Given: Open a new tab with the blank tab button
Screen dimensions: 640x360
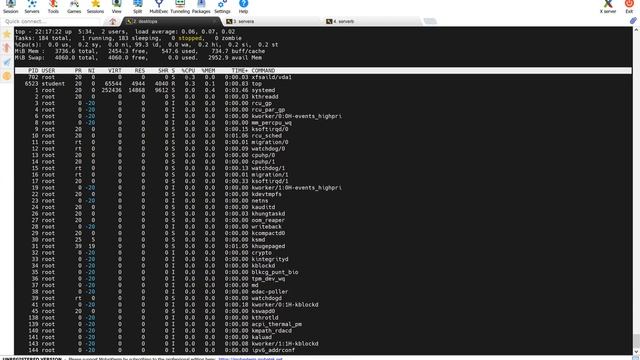Looking at the screenshot, I should 430,21.
